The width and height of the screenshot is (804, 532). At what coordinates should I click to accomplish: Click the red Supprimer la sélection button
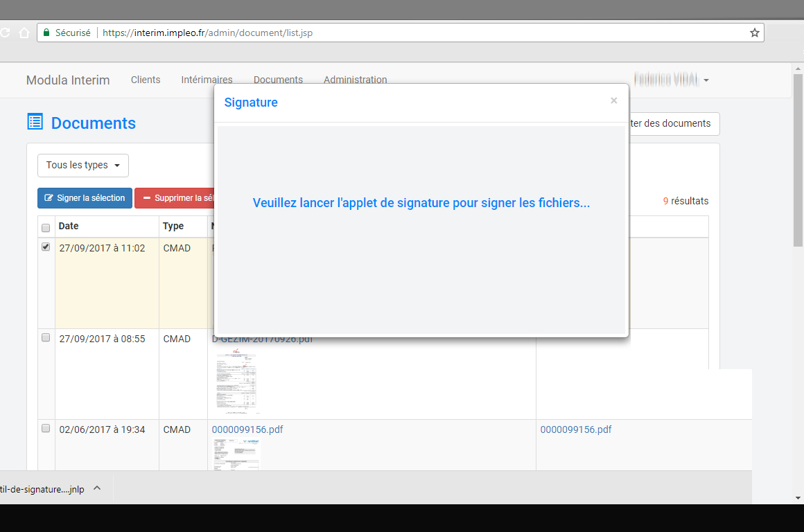pos(174,198)
